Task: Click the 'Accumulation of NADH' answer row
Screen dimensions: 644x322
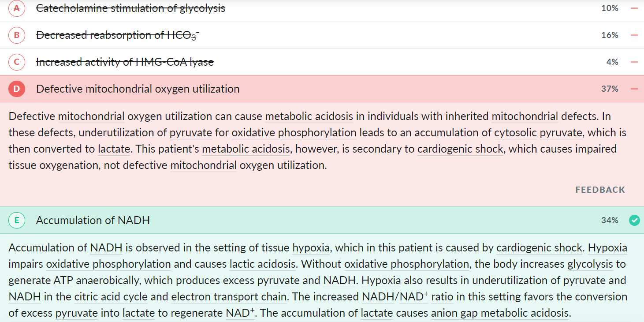Action: pyautogui.click(x=322, y=220)
